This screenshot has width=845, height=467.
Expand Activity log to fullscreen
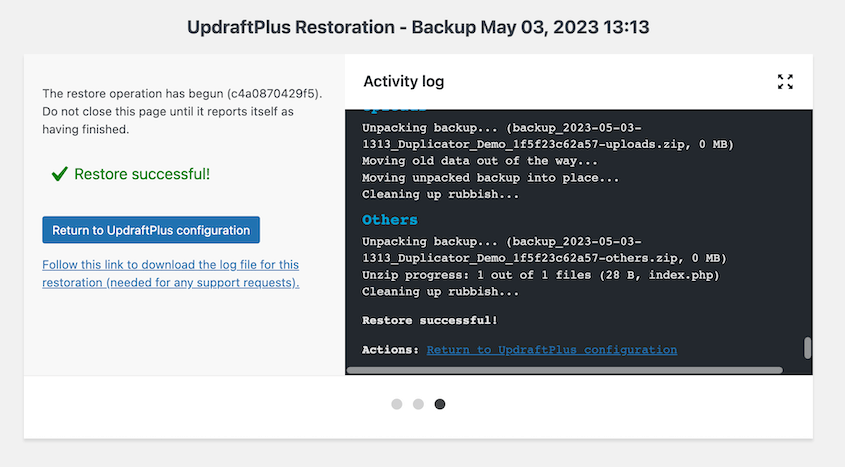coord(785,82)
